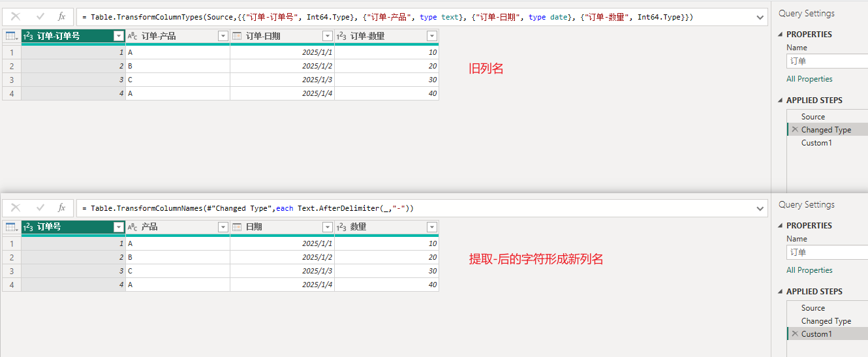
Task: Open the table menu icon left of 订单-订单号
Action: (x=11, y=37)
